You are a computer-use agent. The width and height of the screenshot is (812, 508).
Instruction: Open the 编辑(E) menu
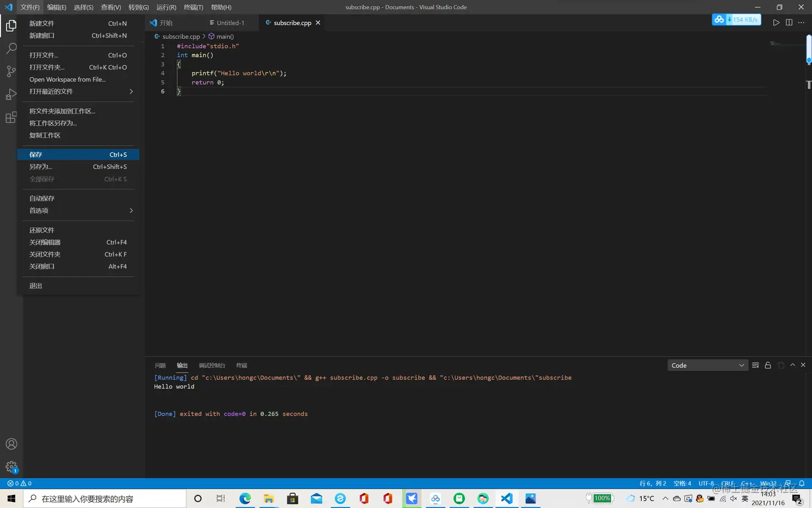tap(56, 7)
